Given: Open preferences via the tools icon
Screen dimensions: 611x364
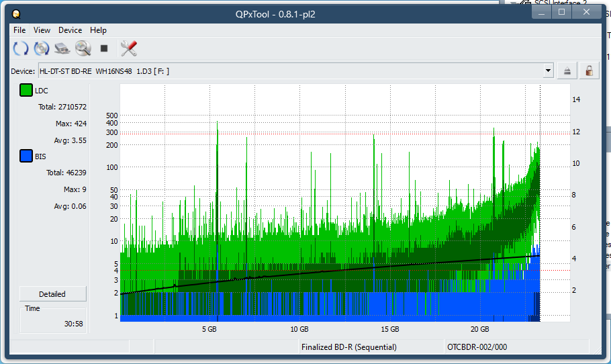Looking at the screenshot, I should (129, 48).
